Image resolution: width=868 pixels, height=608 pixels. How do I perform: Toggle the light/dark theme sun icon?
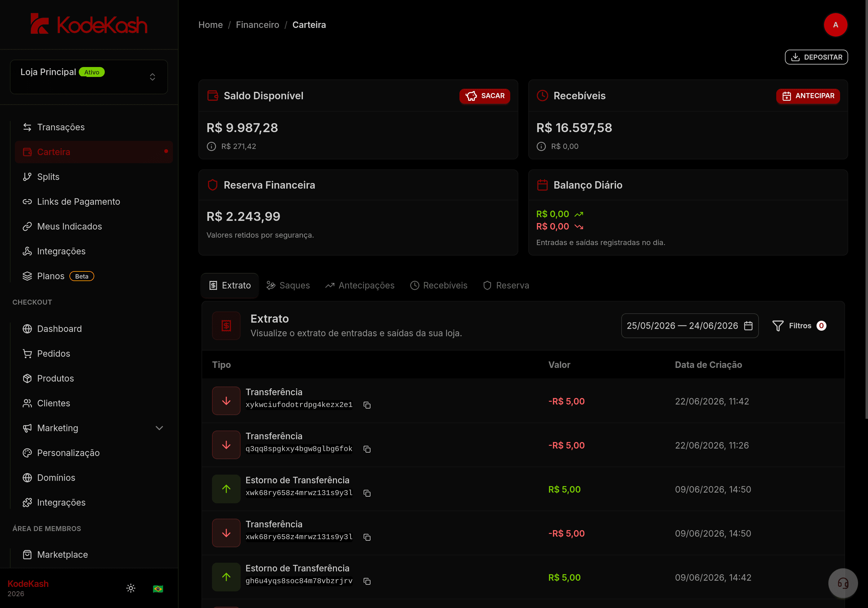(x=131, y=588)
